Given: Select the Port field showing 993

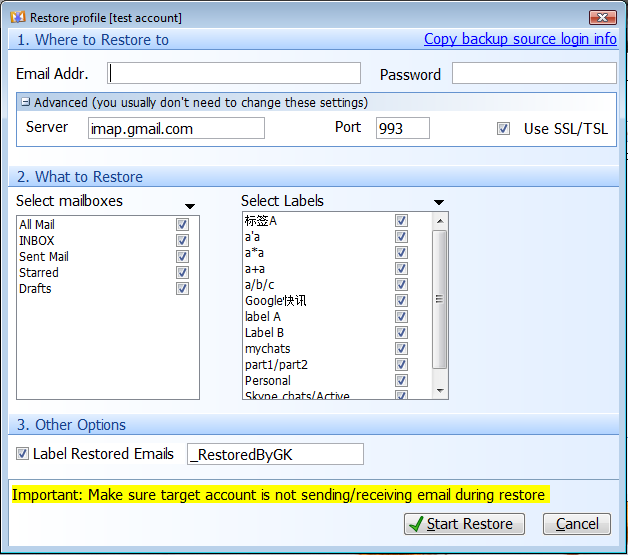Looking at the screenshot, I should 402,128.
